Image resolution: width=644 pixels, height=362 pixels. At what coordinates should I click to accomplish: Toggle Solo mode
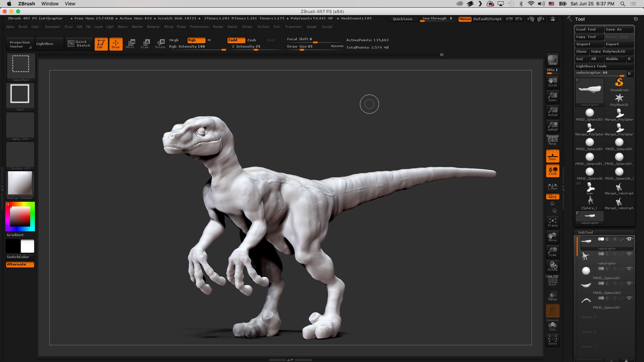pos(552,326)
